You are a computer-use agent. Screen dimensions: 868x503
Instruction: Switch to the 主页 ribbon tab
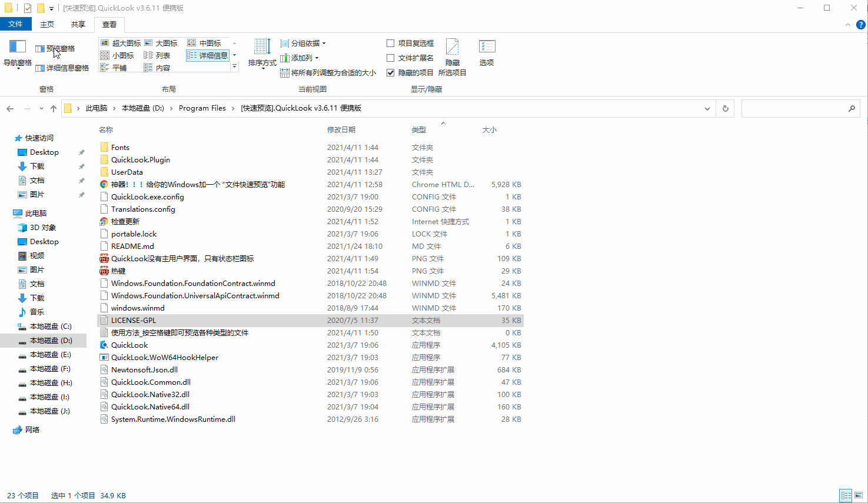(x=47, y=24)
